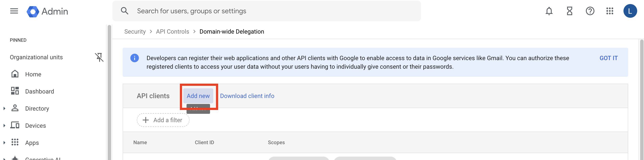Click the blue info icon in banner
The height and width of the screenshot is (160, 644).
(134, 58)
